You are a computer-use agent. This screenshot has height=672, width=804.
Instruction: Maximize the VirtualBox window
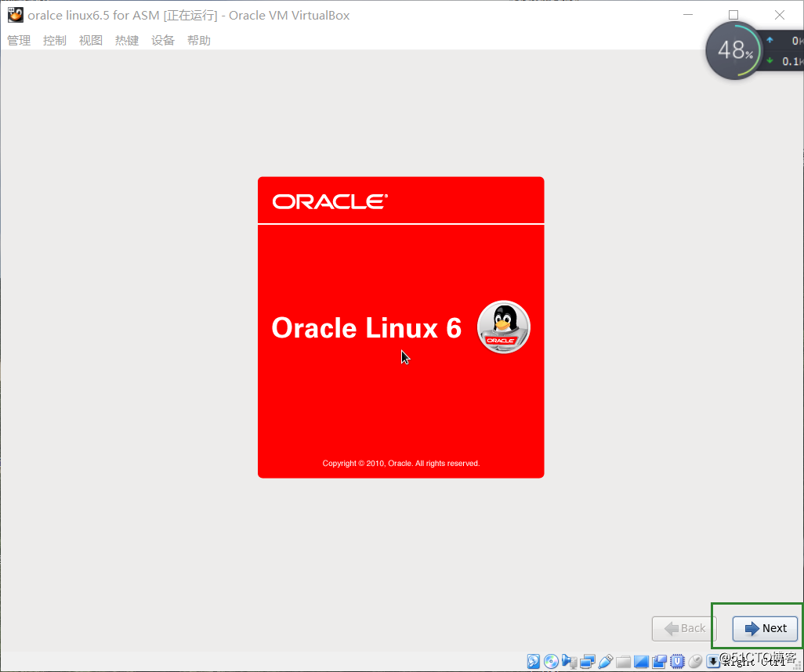point(733,15)
